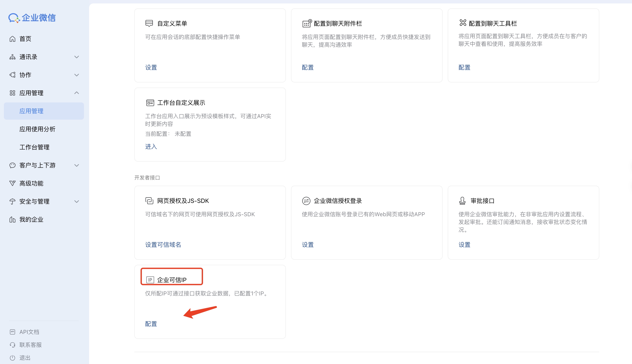This screenshot has width=632, height=364.
Task: Expand the 通讯录 section
Action: 77,57
